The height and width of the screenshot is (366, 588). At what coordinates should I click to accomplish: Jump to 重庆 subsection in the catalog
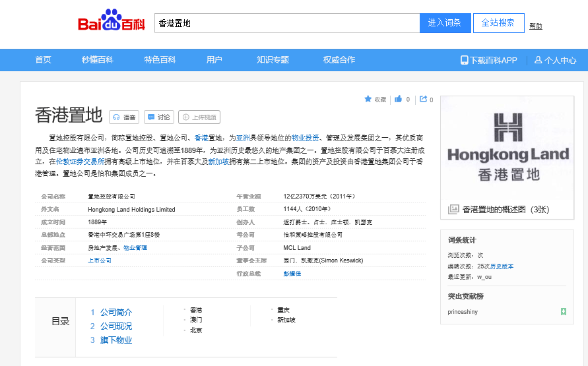[x=284, y=310]
